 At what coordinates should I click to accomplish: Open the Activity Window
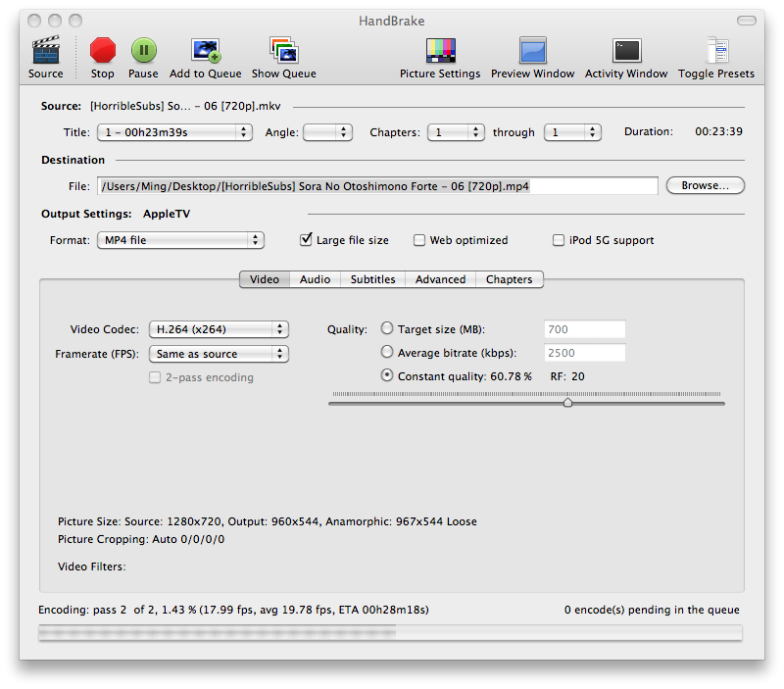pos(626,51)
